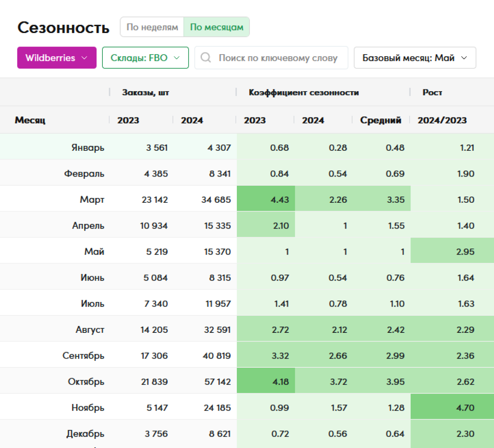The image size is (494, 448).
Task: Click the Коэффициент сезонности group header
Action: pyautogui.click(x=303, y=93)
